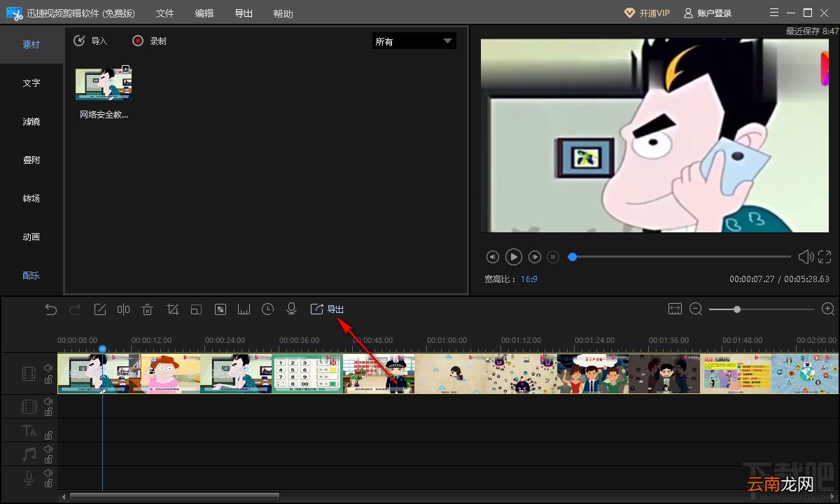Mute the overlay video track
This screenshot has width=840, height=504.
pyautogui.click(x=48, y=401)
